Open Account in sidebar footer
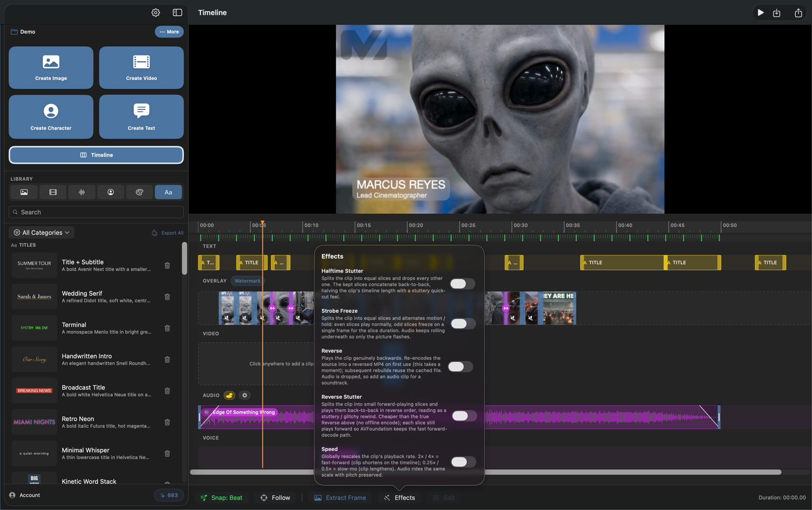The width and height of the screenshot is (812, 510). tap(25, 495)
